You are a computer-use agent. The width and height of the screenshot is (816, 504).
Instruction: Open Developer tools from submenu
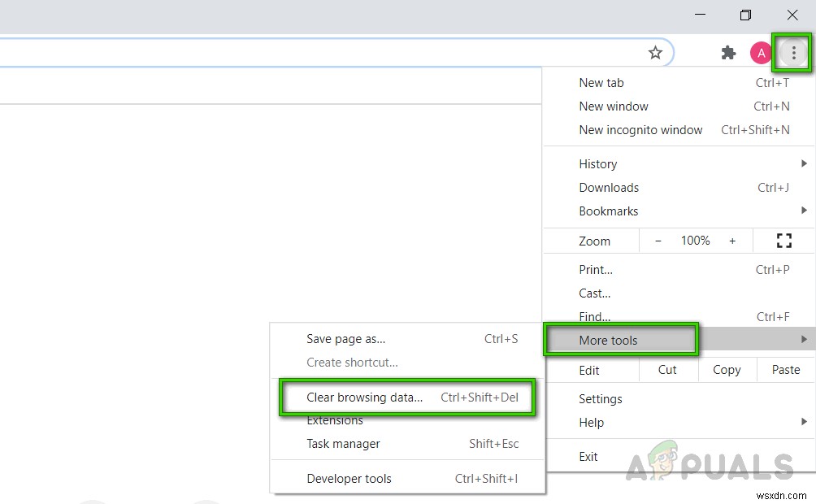(x=407, y=479)
